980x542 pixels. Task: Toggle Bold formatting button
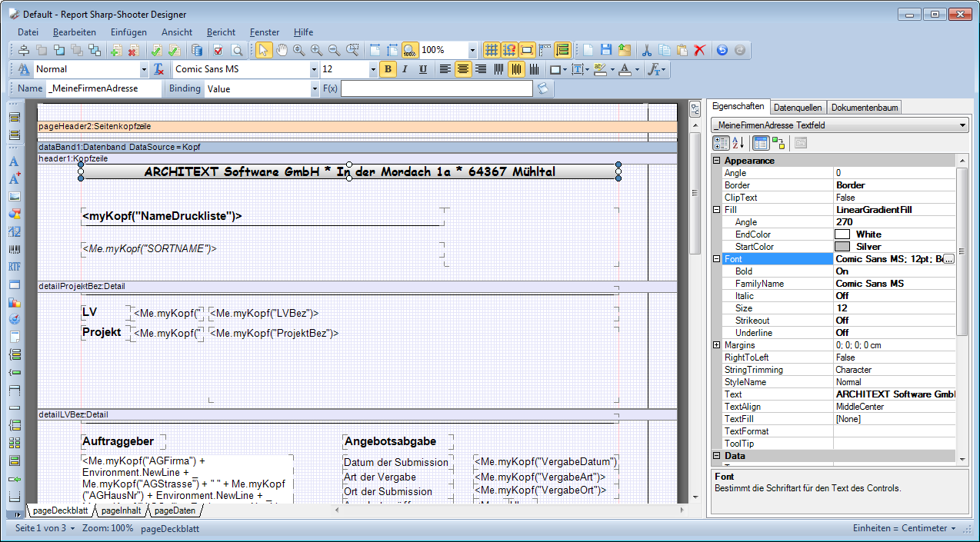(388, 69)
